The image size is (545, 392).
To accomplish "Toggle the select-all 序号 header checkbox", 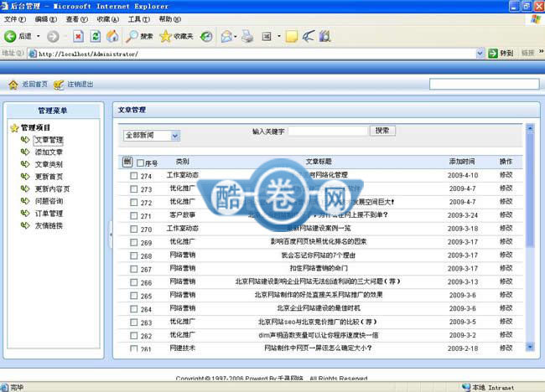I will pyautogui.click(x=140, y=162).
